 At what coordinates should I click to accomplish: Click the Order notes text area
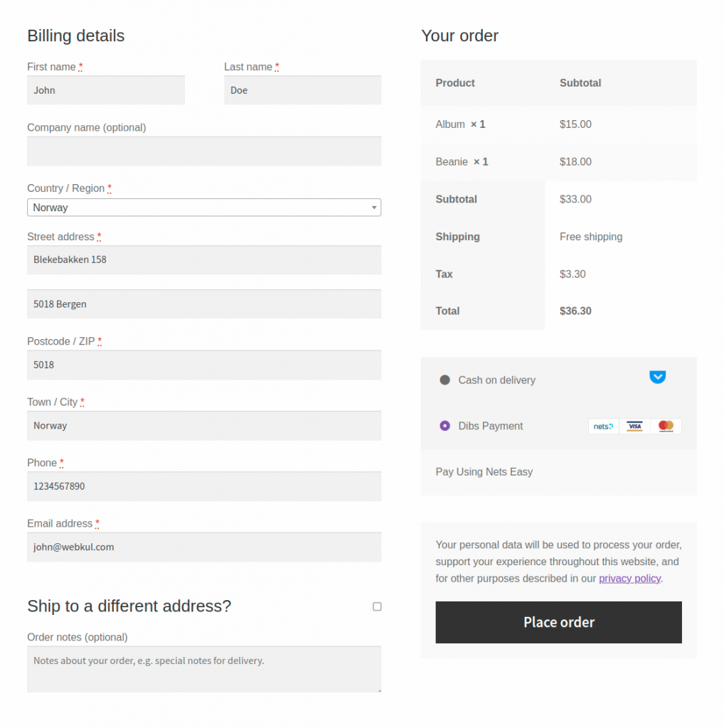[x=204, y=668]
